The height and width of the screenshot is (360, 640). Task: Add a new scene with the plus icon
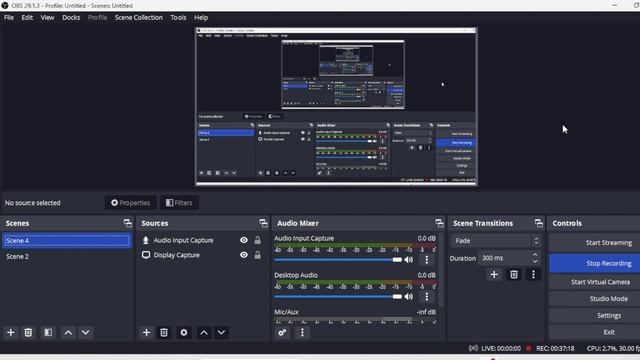[11, 333]
